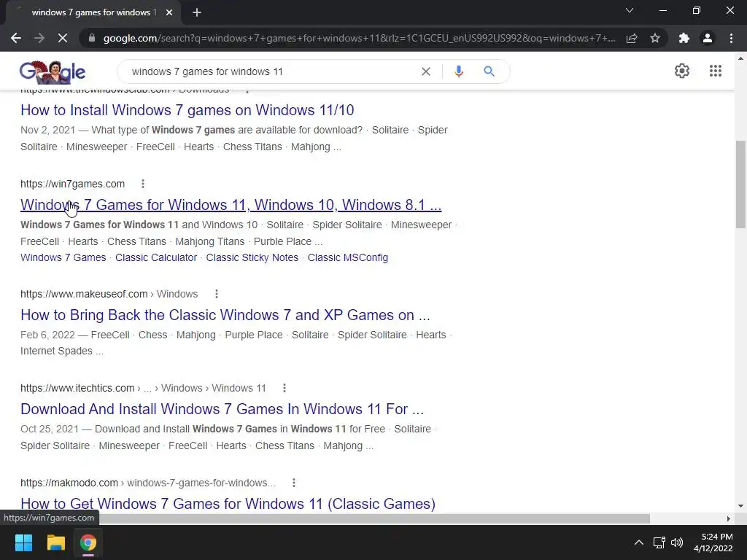Image resolution: width=747 pixels, height=560 pixels.
Task: Follow the Classic Calculator sitelink
Action: tap(156, 257)
